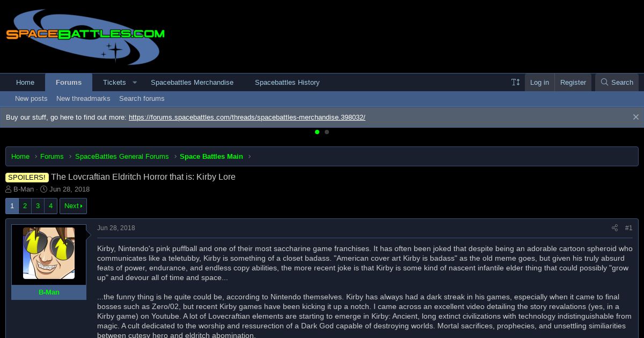The image size is (644, 338).
Task: Open the post date permalink Jun 28, 2018
Action: (x=116, y=228)
